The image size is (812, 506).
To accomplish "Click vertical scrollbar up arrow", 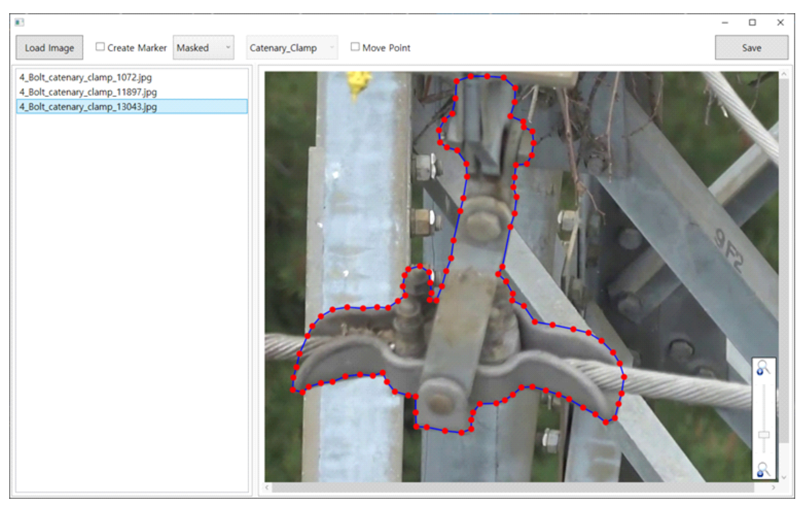I will pos(784,74).
